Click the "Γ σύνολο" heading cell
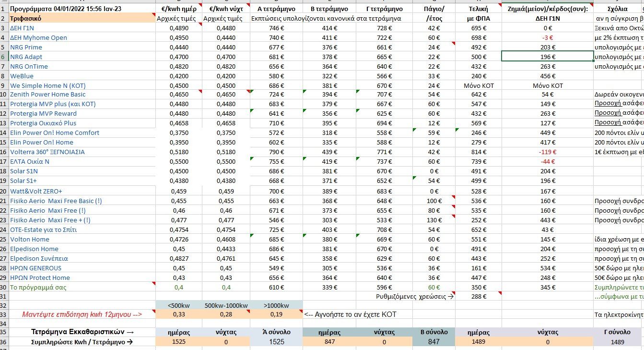This screenshot has height=350, width=644. pos(618,332)
